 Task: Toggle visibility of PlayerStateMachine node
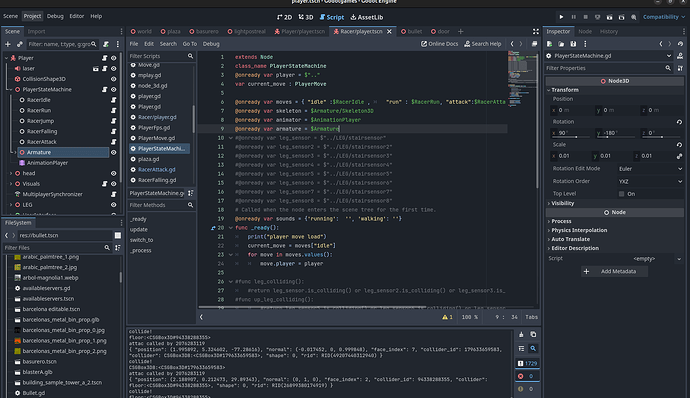pyautogui.click(x=114, y=90)
